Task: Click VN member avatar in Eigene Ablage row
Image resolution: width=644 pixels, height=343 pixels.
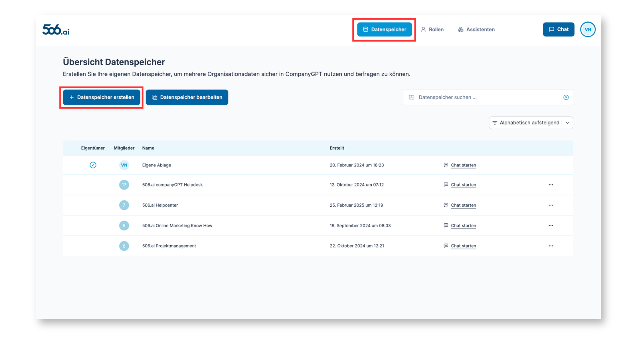Action: 124,165
